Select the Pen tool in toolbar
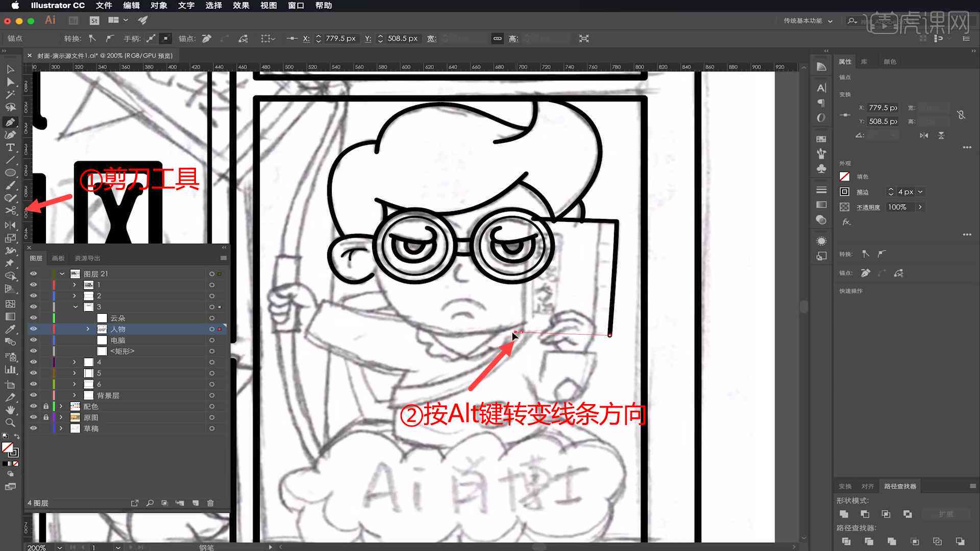Screen dimensions: 980x551 point(10,121)
